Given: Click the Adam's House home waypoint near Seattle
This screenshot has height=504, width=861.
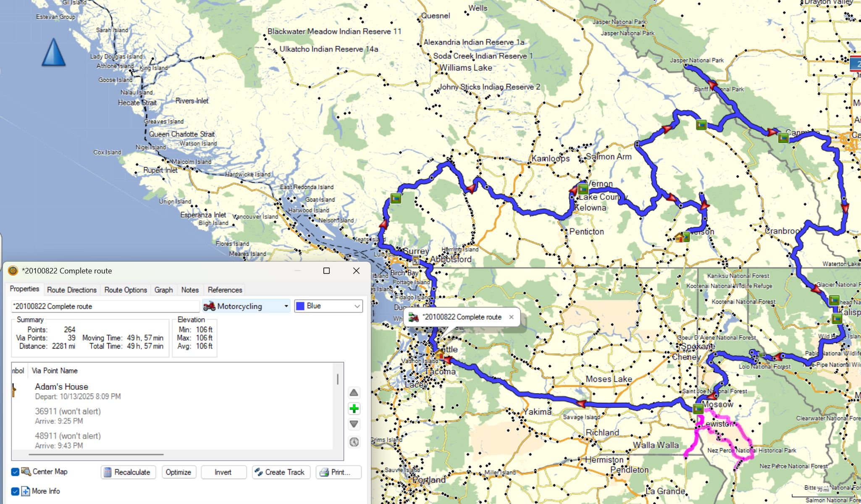Looking at the screenshot, I should point(440,354).
